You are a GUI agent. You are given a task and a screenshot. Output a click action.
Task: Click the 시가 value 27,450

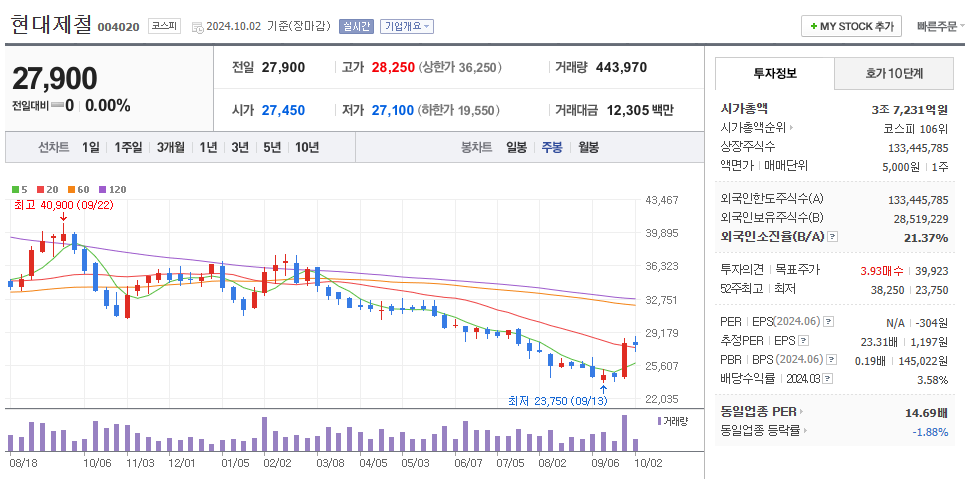point(284,110)
